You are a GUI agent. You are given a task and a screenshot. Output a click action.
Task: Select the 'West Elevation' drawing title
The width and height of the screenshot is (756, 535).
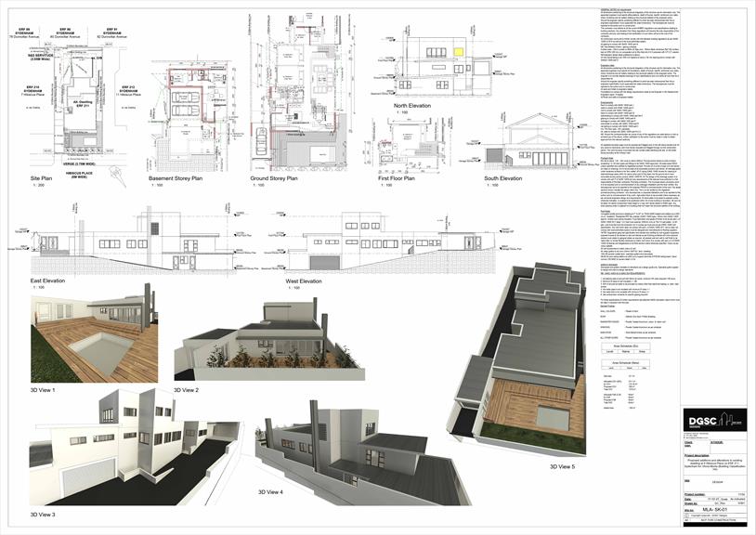304,281
